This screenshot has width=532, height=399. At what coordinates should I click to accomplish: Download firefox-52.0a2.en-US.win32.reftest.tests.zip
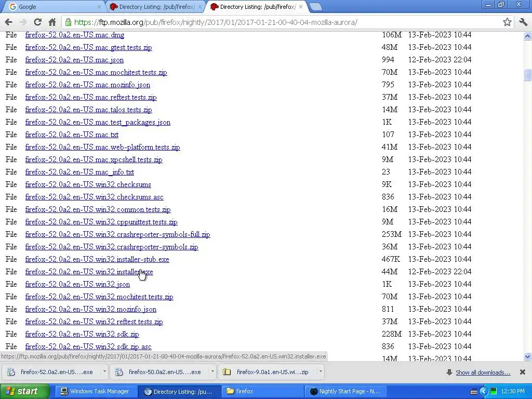[x=94, y=322]
